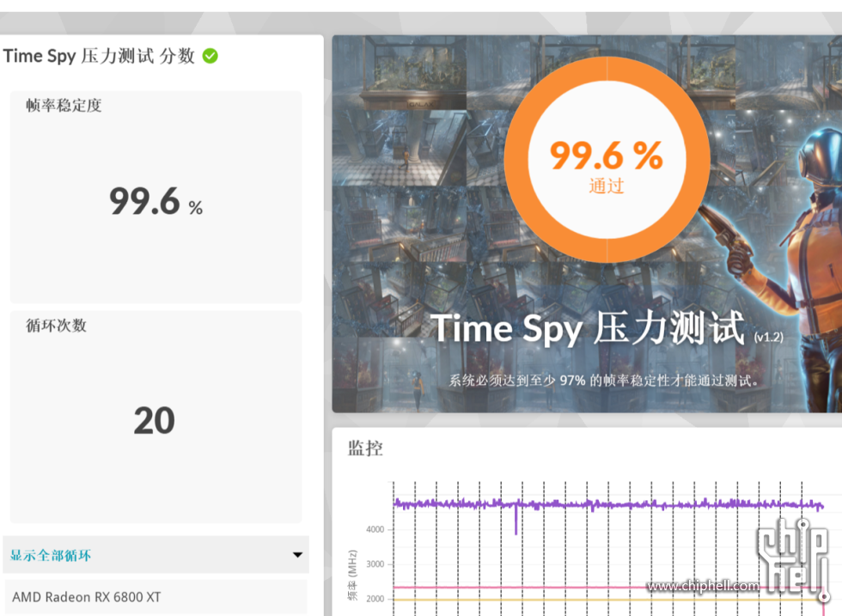The height and width of the screenshot is (616, 842).
Task: Click the pink line in monitoring chart
Action: [608, 588]
